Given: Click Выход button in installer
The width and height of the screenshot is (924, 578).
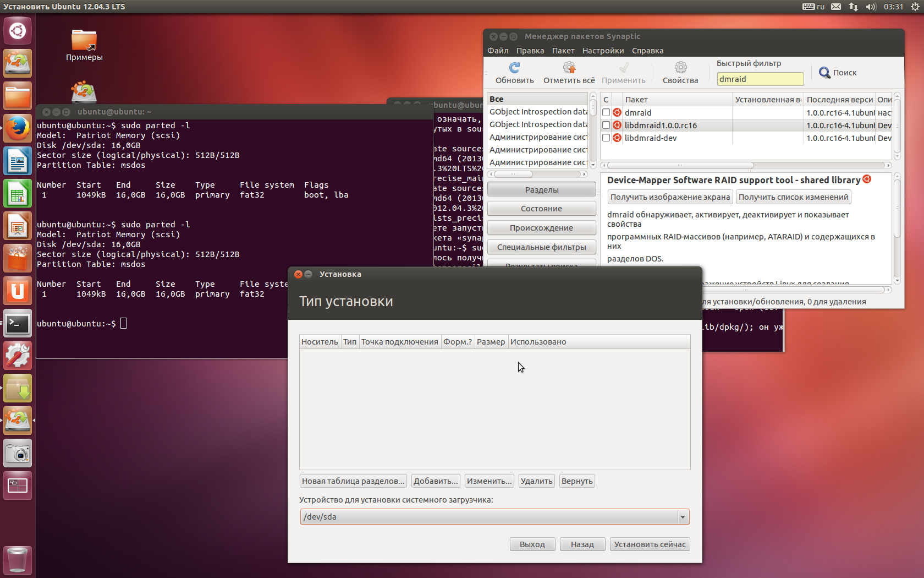Looking at the screenshot, I should pos(532,544).
